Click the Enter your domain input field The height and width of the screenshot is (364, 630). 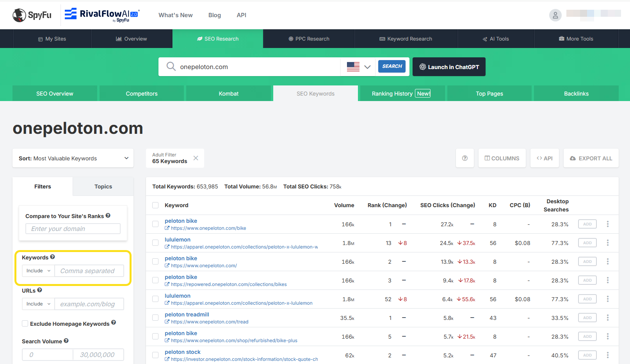click(73, 229)
